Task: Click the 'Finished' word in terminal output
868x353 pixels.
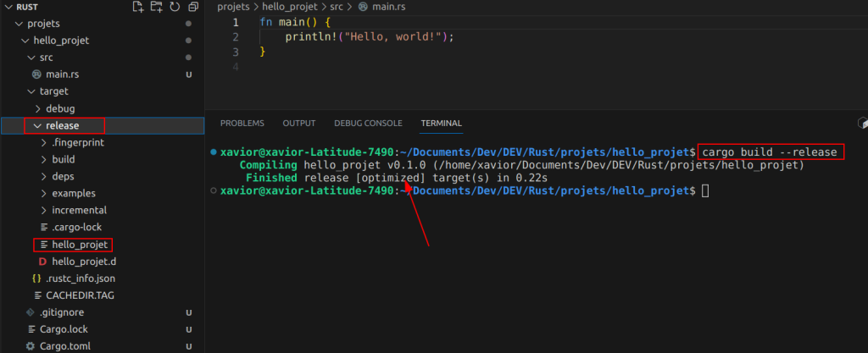Action: (272, 178)
